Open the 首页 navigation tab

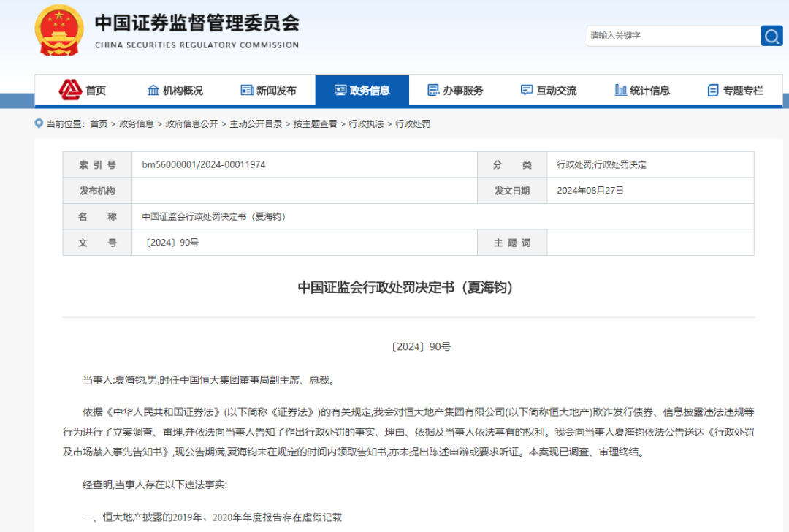tap(82, 90)
